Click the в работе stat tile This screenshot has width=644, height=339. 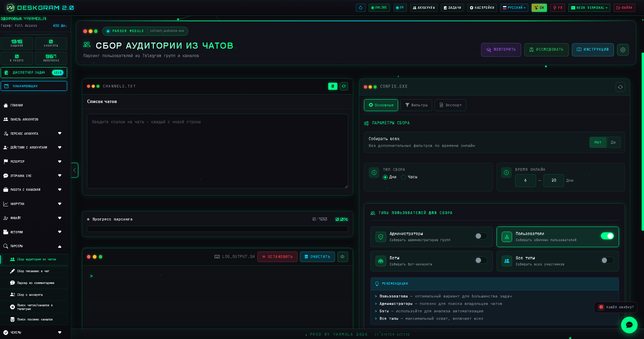17,58
